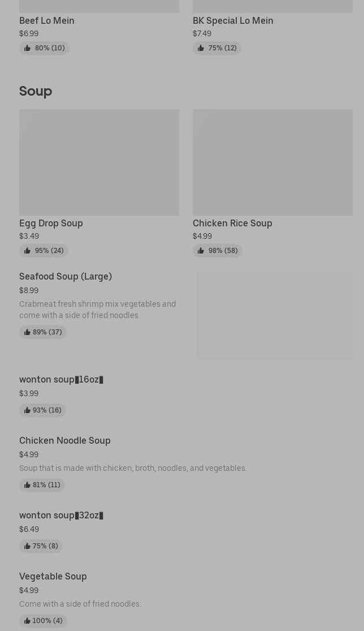The image size is (364, 631).
Task: Click thumbs-up icon for Seafood Soup (Large)
Action: pos(27,332)
